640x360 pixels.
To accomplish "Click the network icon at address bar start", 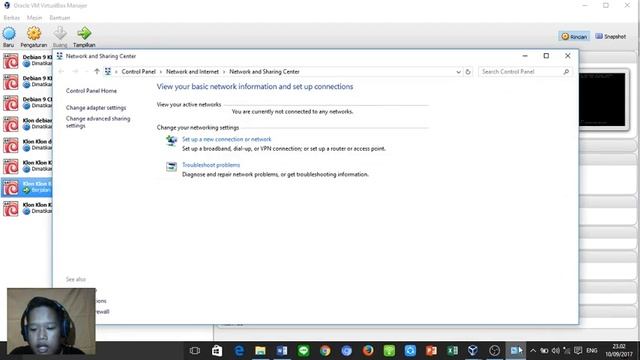I will (x=108, y=71).
